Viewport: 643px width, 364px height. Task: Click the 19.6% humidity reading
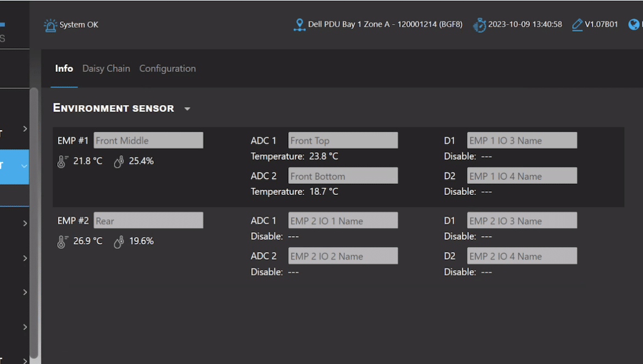click(x=141, y=241)
